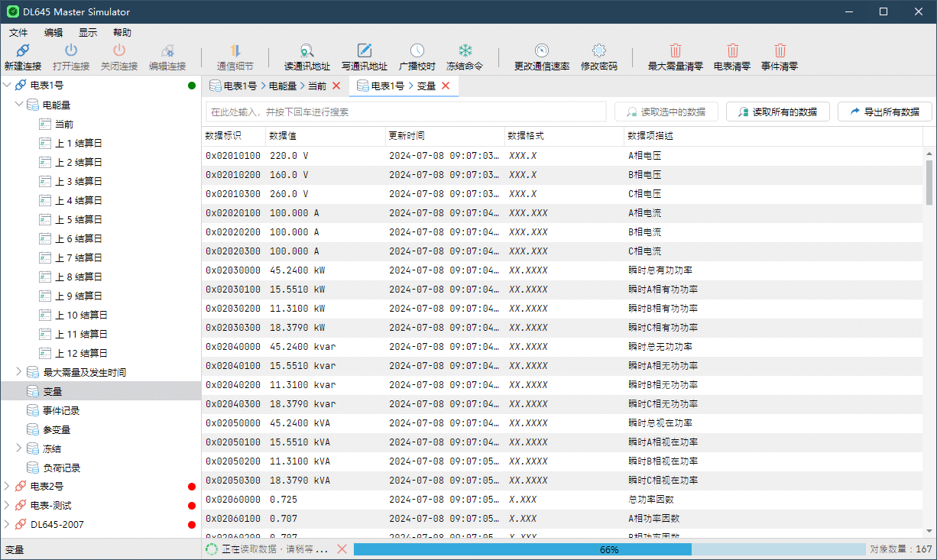Click the red status dot of 电表2号

point(192,487)
